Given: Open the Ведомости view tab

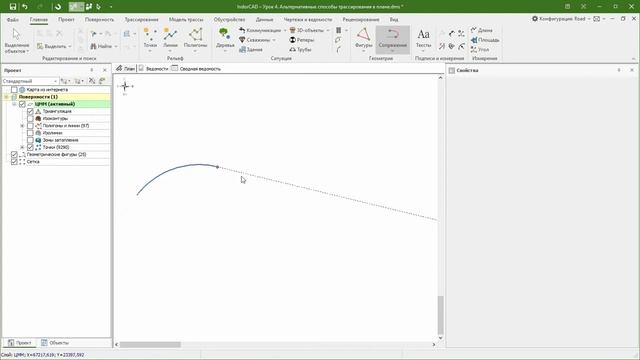Looking at the screenshot, I should 153,69.
